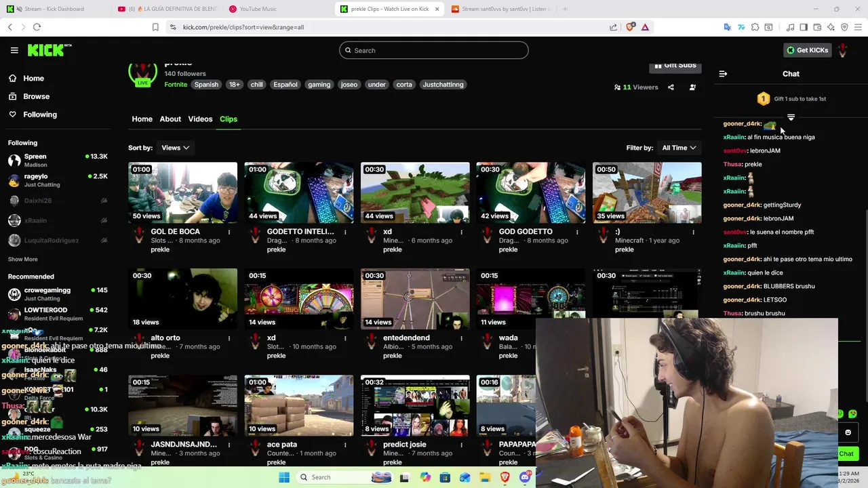Click the Kick search field
Screen dimensions: 868x488
point(434,50)
